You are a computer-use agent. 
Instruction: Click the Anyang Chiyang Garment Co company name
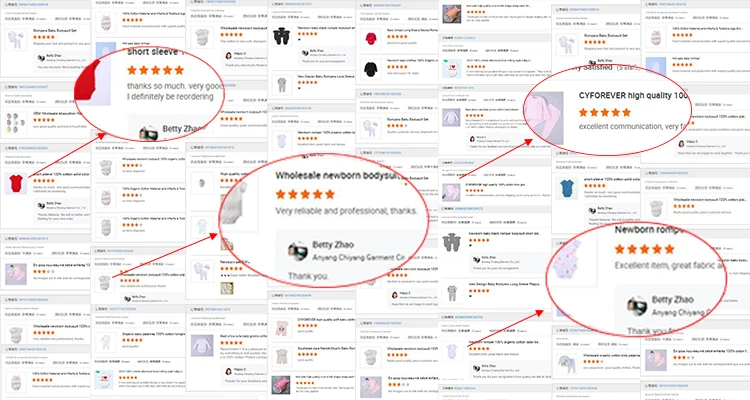click(359, 257)
